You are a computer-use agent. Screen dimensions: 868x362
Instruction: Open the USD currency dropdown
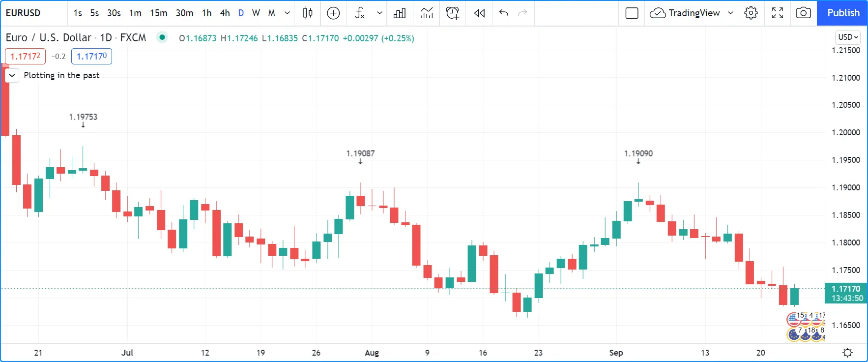click(848, 37)
